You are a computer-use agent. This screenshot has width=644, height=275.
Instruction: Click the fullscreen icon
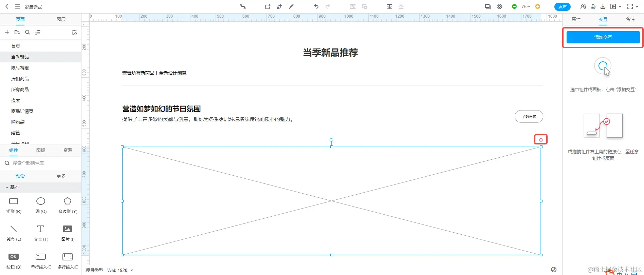coord(630,6)
